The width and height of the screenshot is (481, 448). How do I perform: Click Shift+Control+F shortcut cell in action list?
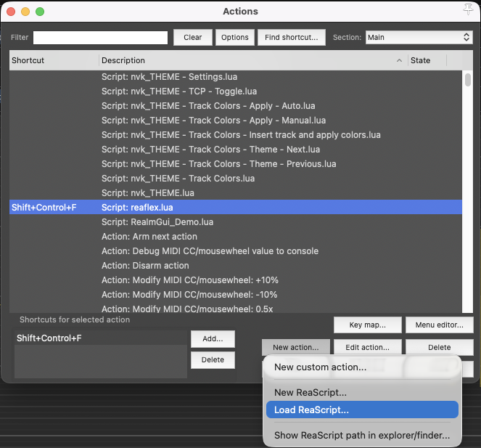pos(44,208)
